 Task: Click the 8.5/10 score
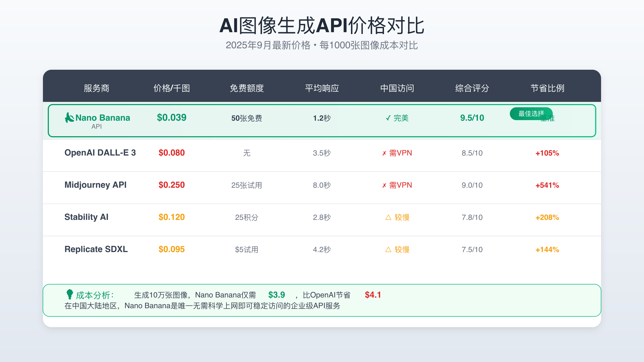click(x=472, y=153)
